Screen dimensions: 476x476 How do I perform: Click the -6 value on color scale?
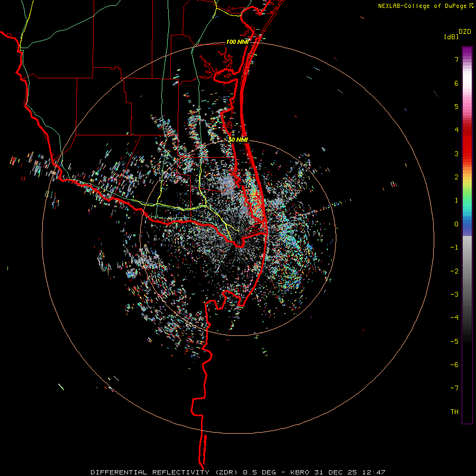(454, 365)
